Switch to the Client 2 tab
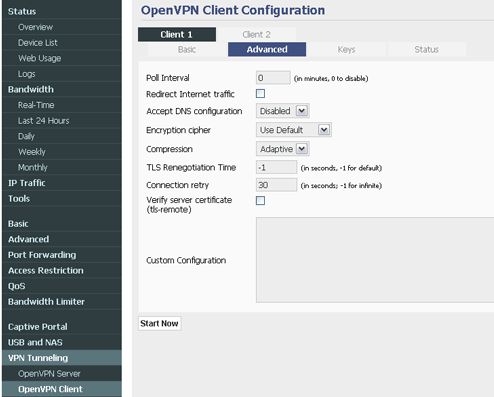The width and height of the screenshot is (494, 397). (x=256, y=34)
